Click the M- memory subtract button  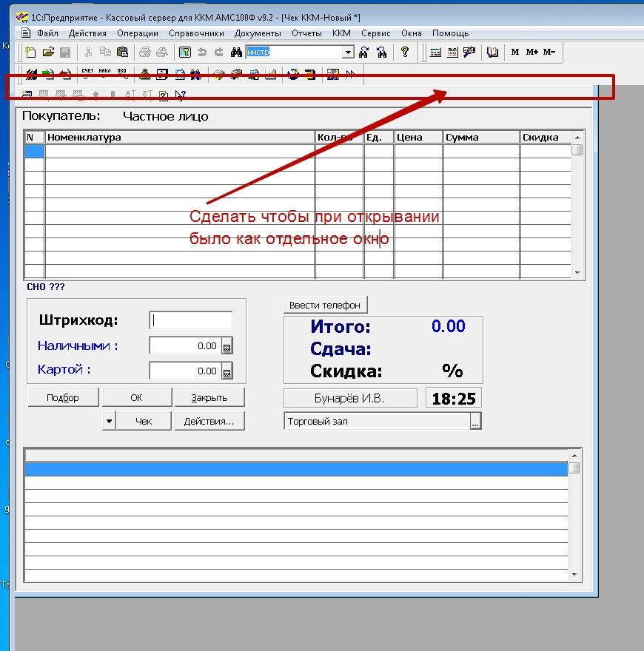pyautogui.click(x=549, y=52)
